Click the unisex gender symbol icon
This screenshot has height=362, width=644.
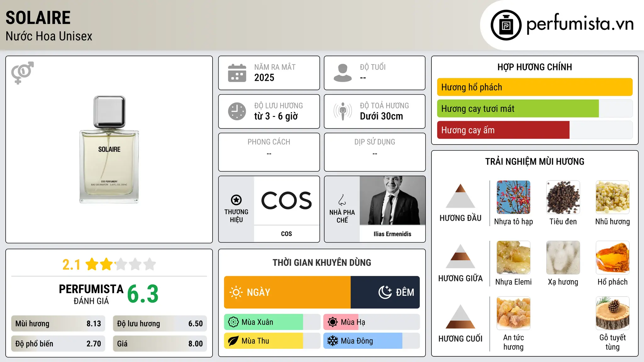point(22,73)
